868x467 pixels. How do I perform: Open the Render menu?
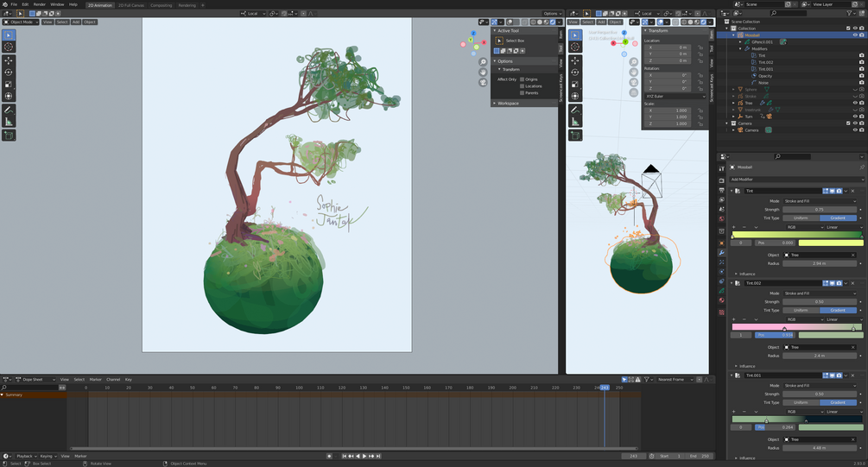pos(40,4)
